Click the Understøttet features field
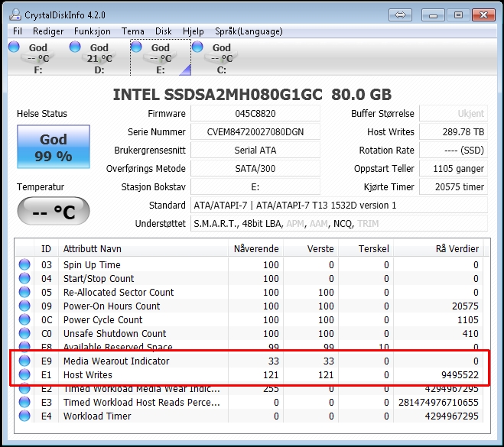This screenshot has height=447, width=504. click(339, 223)
